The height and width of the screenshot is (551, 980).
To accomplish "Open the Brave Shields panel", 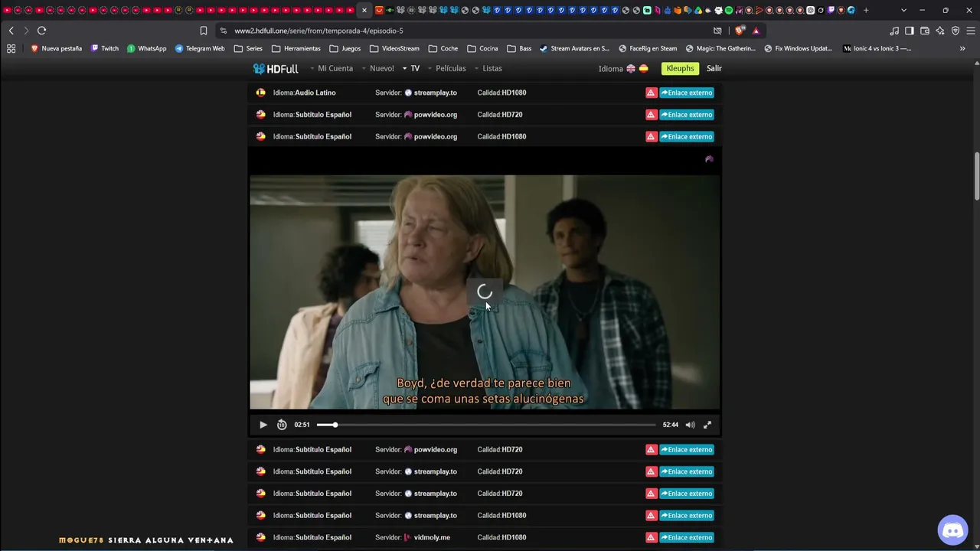I will 740,31.
